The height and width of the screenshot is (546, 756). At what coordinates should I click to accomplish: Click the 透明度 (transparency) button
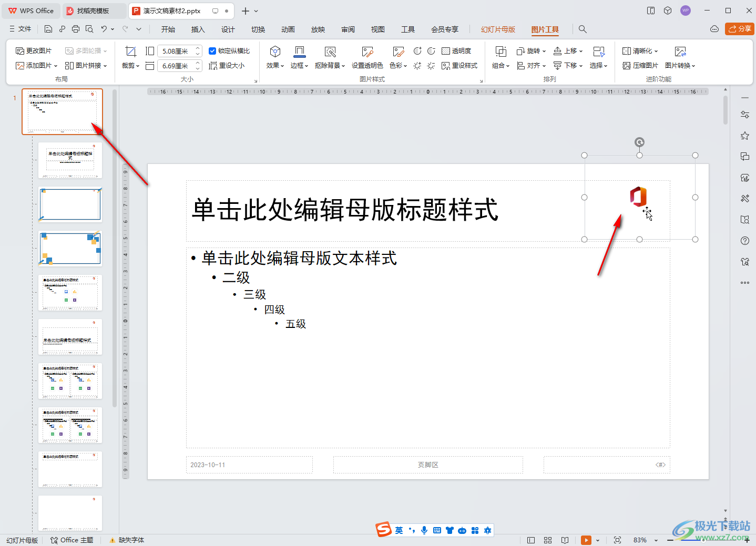point(456,51)
